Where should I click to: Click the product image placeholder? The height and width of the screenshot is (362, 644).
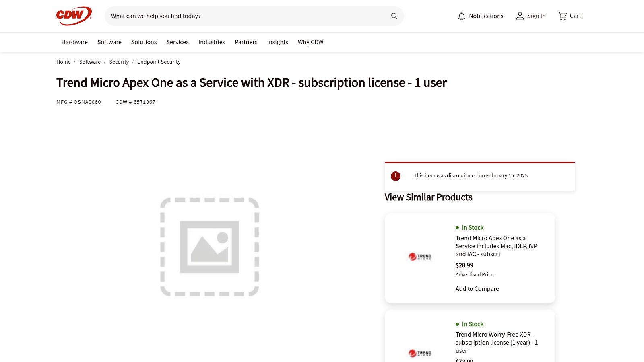point(209,247)
